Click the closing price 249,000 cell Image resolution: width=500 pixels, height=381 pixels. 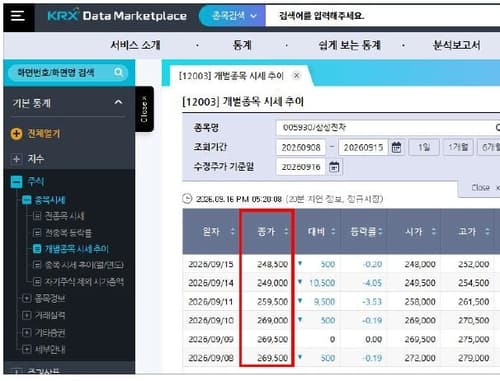pyautogui.click(x=267, y=283)
